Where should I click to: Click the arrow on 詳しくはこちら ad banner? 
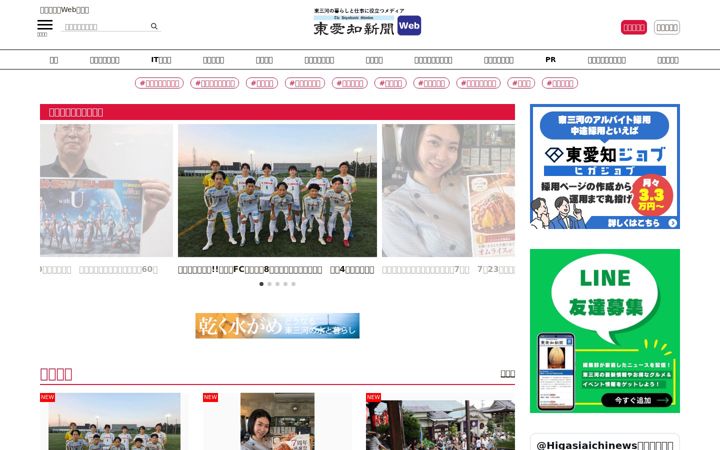click(673, 223)
